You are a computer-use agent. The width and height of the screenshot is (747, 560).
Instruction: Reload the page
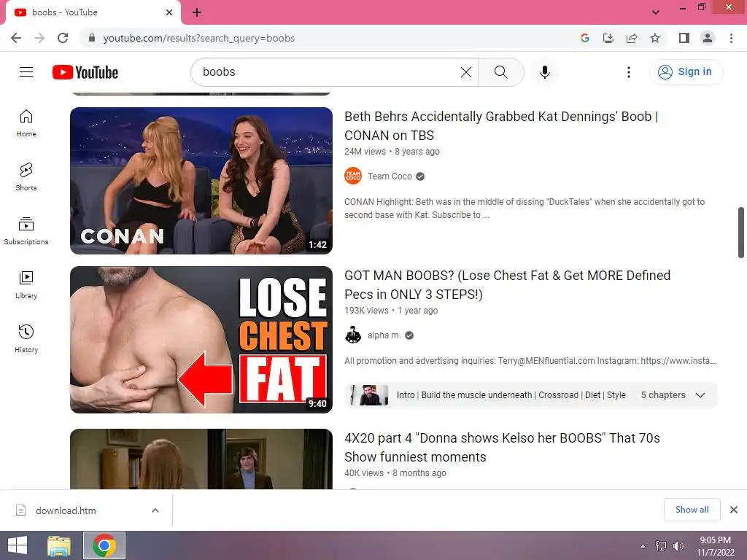63,38
